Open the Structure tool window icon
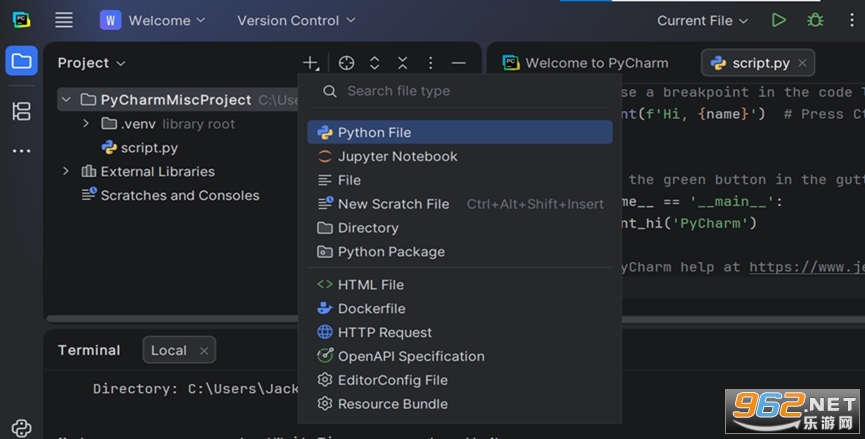Viewport: 865px width, 439px height. [x=22, y=111]
